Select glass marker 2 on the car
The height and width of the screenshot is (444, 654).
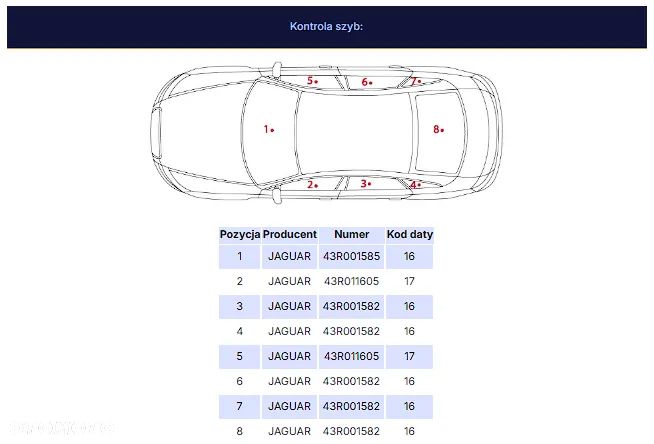click(x=313, y=185)
